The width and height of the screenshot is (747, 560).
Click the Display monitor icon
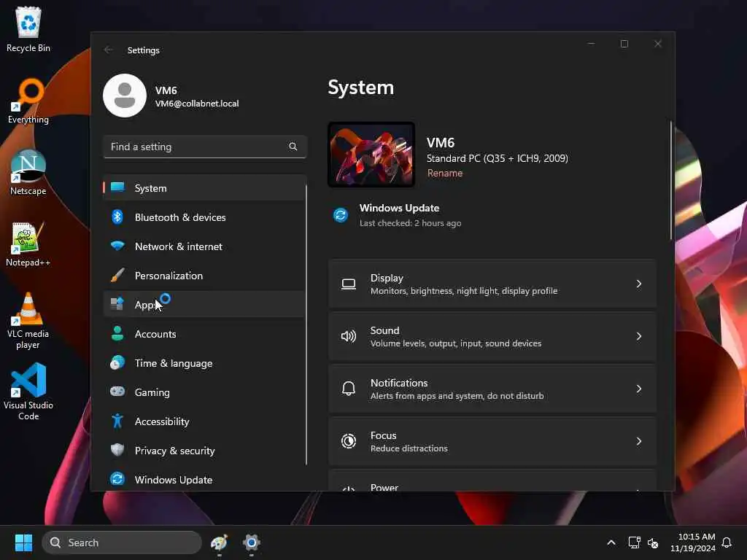349,284
